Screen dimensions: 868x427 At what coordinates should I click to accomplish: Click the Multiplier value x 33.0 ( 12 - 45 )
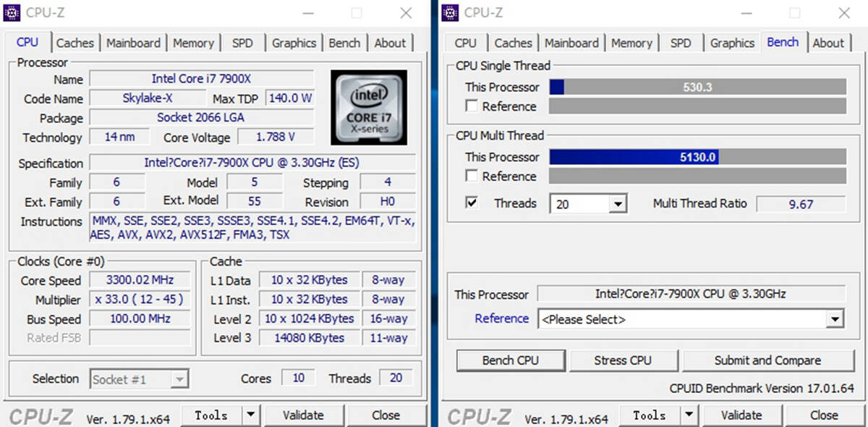[140, 300]
